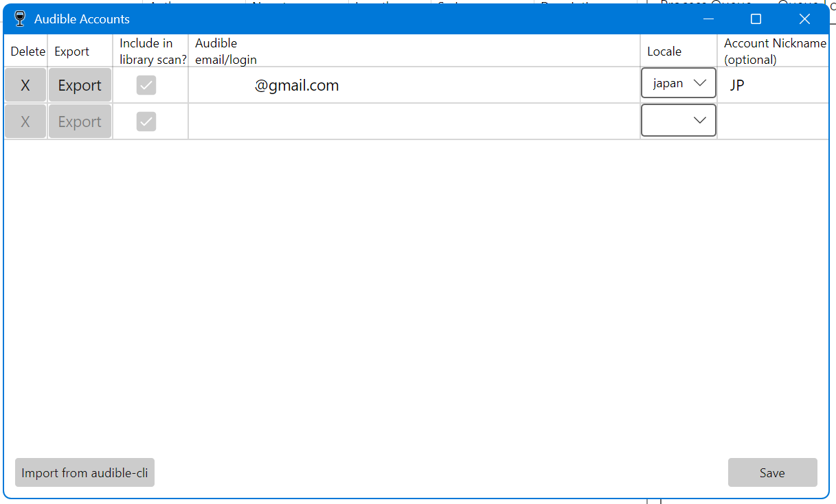
Task: Click the Locale column header
Action: [x=664, y=51]
